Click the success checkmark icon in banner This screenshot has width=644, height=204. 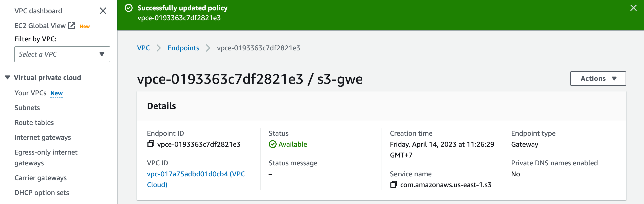click(129, 8)
